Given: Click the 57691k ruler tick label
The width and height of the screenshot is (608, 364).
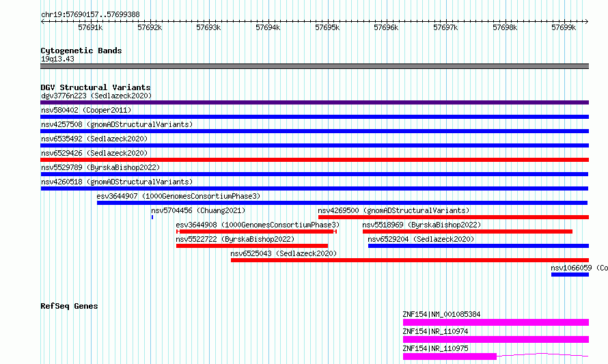Looking at the screenshot, I should 90,27.
